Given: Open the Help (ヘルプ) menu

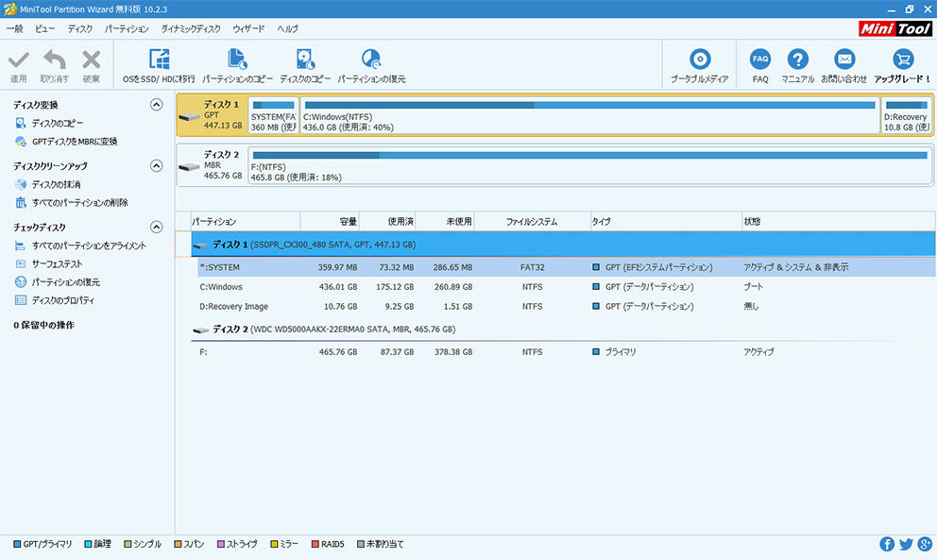Looking at the screenshot, I should point(287,28).
